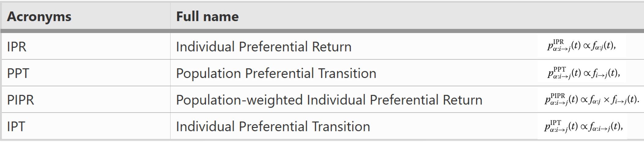Click the Full name column header
644x142 pixels.
pyautogui.click(x=207, y=16)
